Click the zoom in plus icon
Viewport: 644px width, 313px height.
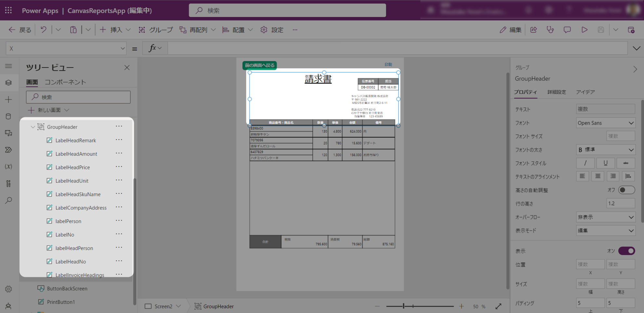462,306
